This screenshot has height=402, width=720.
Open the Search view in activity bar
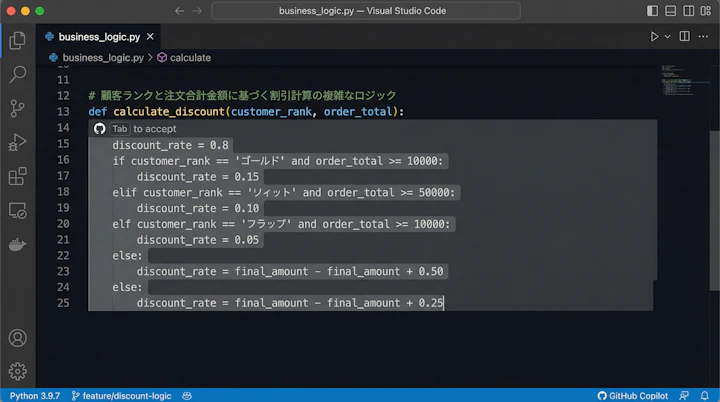(17, 74)
